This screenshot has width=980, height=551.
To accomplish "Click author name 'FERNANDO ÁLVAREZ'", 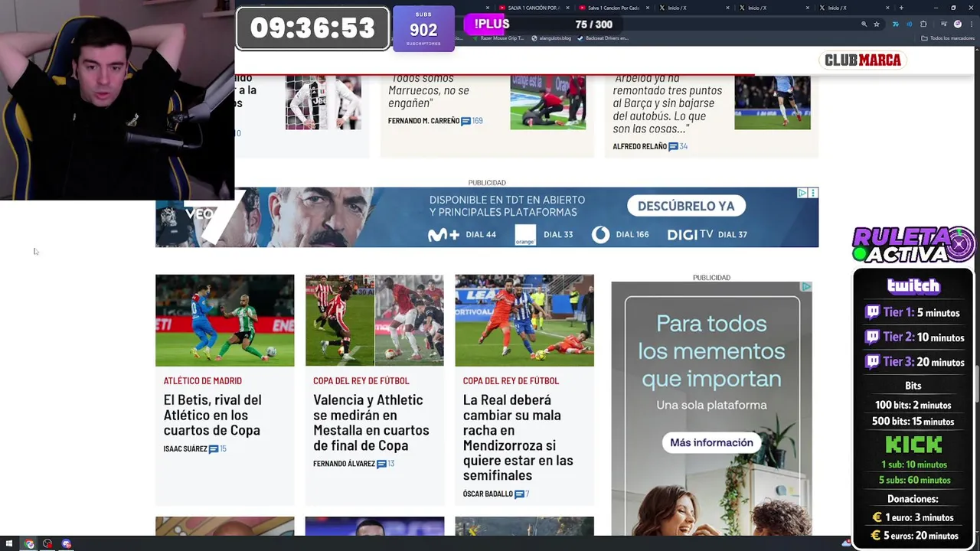I will click(x=344, y=464).
